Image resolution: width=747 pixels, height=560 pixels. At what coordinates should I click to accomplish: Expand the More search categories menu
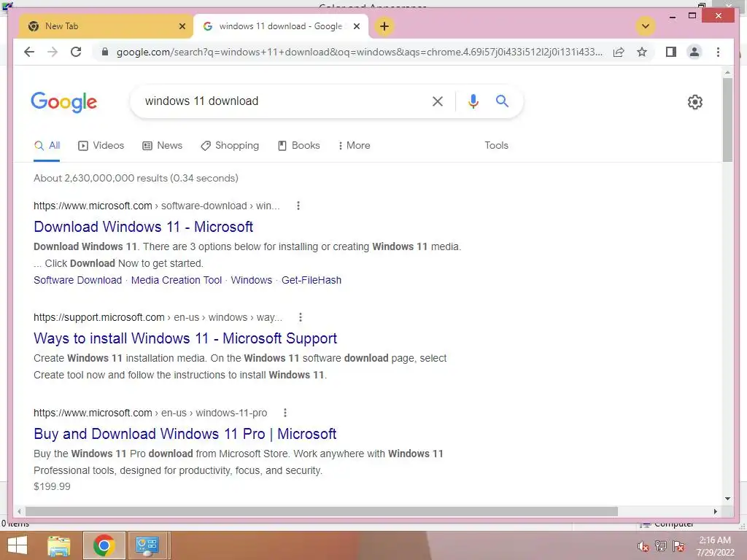click(354, 146)
